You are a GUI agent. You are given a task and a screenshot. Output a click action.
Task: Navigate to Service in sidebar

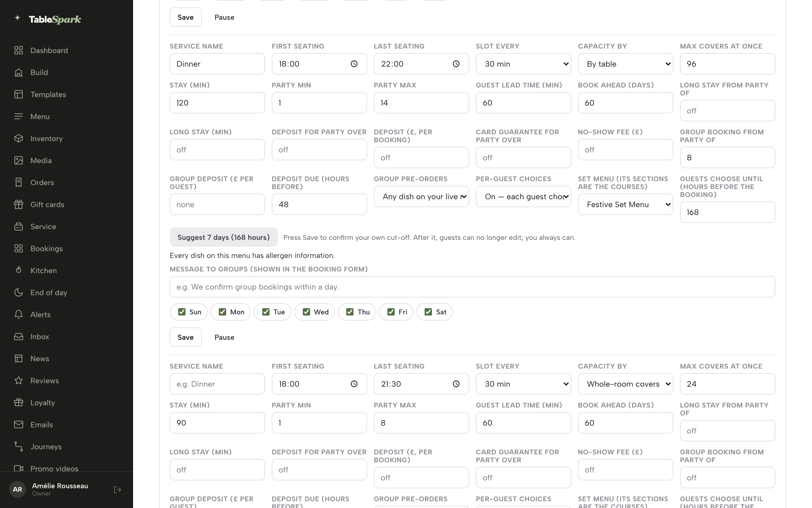click(43, 226)
